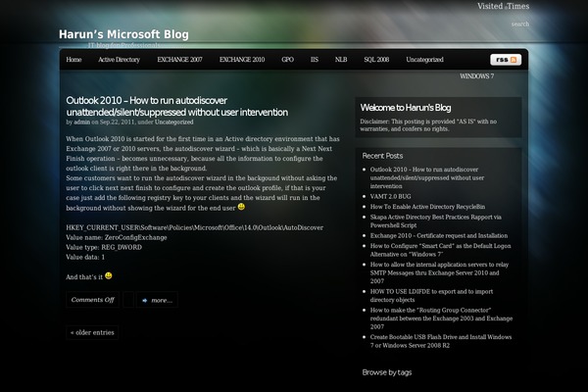The image size is (588, 392).
Task: Click the HKEY_CURRENT_USER registry path text
Action: [194, 227]
